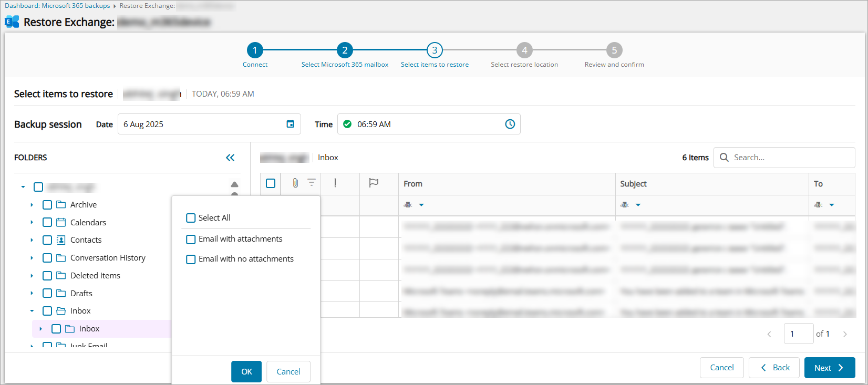Screen dimensions: 868x385
Task: Go back to step 1 Connect
Action: (x=255, y=50)
